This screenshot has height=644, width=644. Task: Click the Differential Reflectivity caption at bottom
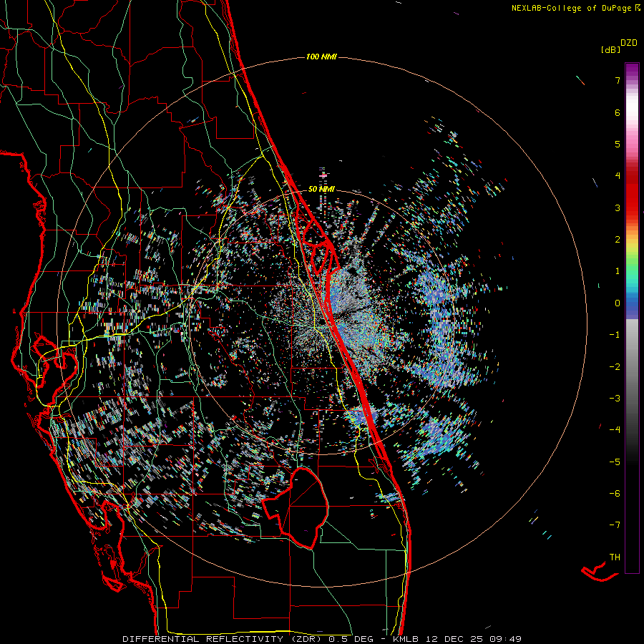[322, 639]
